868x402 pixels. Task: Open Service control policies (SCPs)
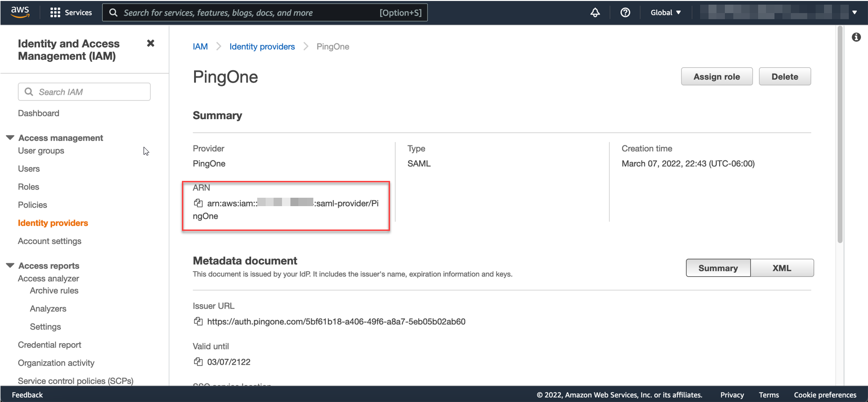click(76, 380)
